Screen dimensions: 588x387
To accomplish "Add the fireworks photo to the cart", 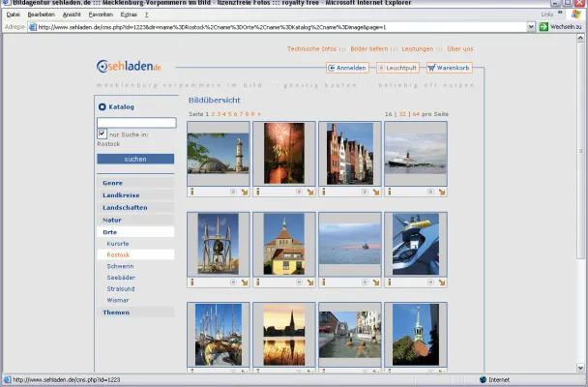I will 310,192.
